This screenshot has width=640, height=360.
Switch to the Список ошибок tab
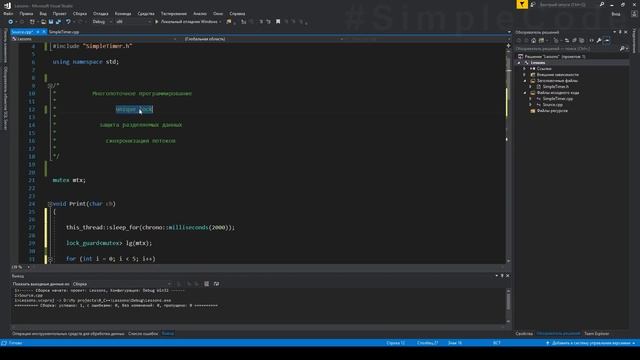[x=143, y=334]
